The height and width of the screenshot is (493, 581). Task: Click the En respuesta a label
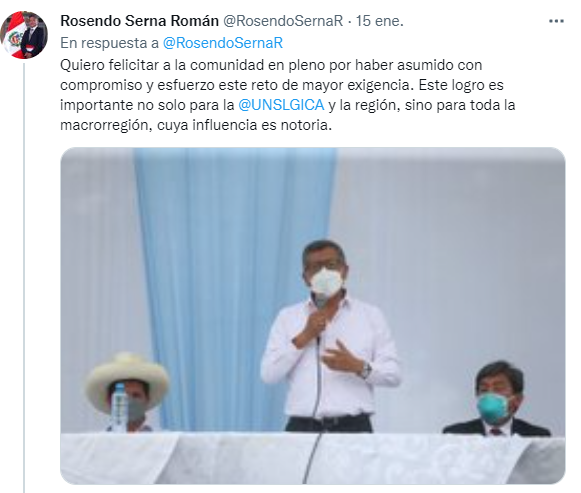(x=109, y=43)
